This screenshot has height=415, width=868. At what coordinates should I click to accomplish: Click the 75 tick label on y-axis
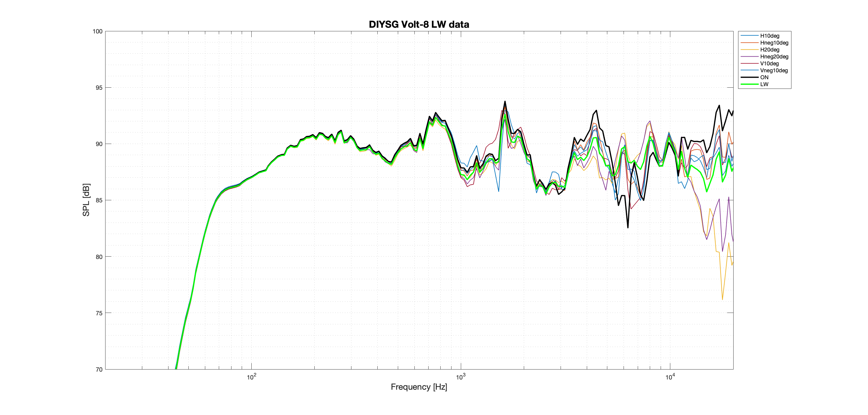point(99,313)
